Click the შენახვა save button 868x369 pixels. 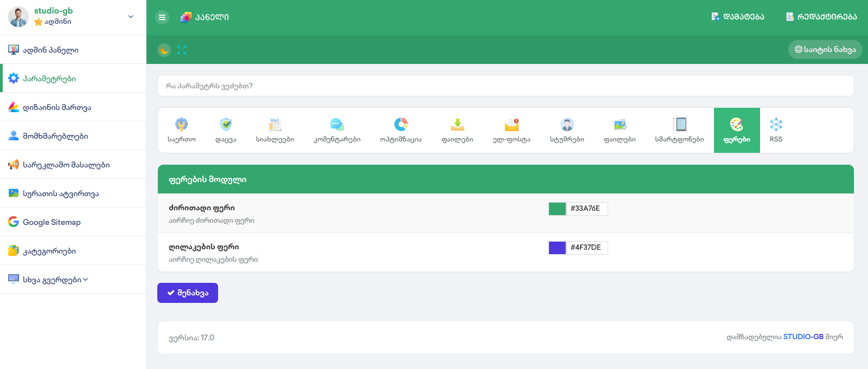pyautogui.click(x=188, y=293)
